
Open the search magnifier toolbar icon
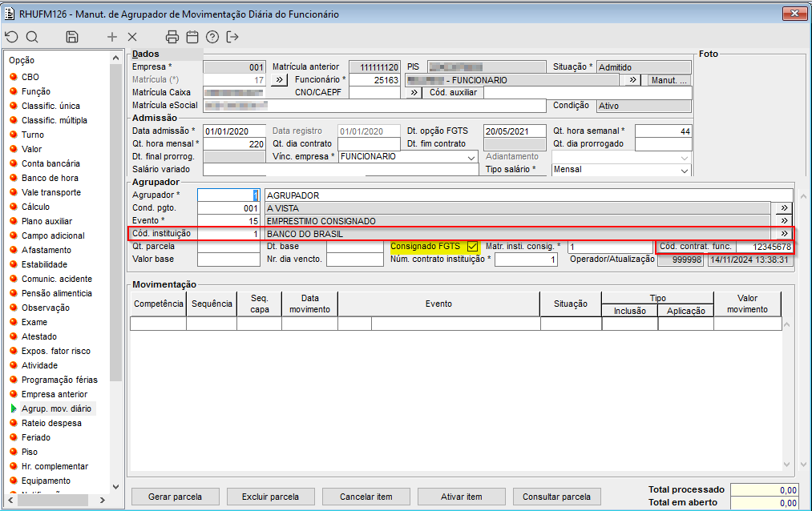[32, 37]
